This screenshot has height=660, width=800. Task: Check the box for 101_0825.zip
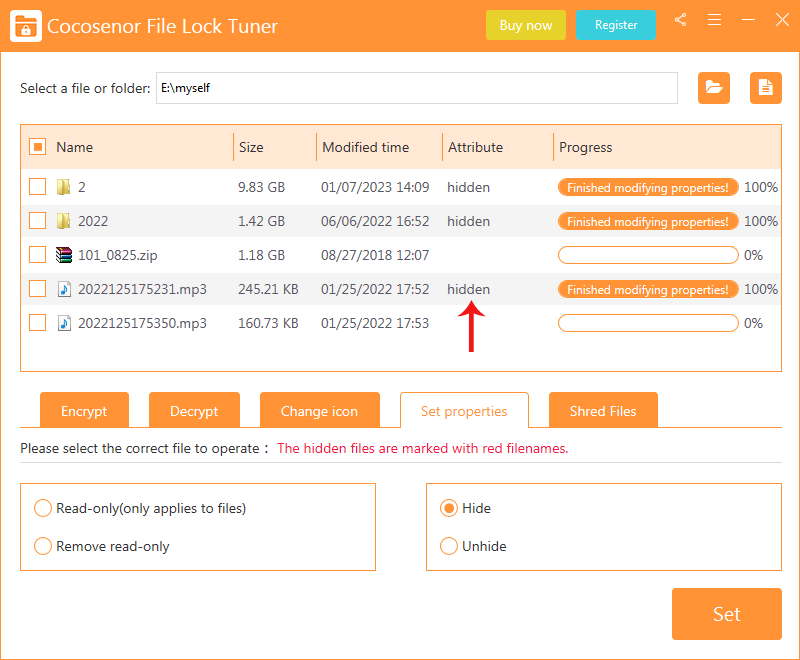[38, 255]
